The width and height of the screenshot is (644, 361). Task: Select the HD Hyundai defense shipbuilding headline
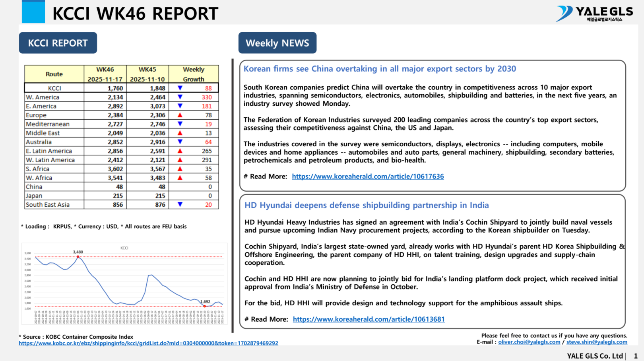[x=367, y=205]
